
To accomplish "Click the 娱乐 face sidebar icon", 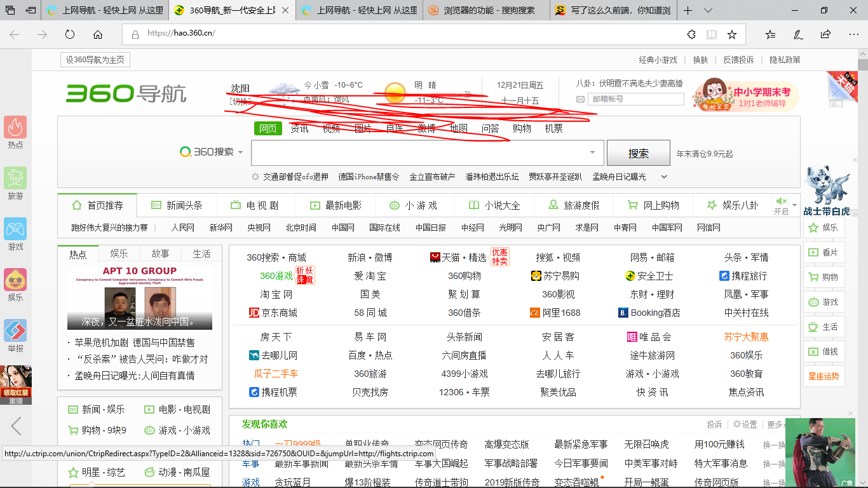I will [15, 280].
